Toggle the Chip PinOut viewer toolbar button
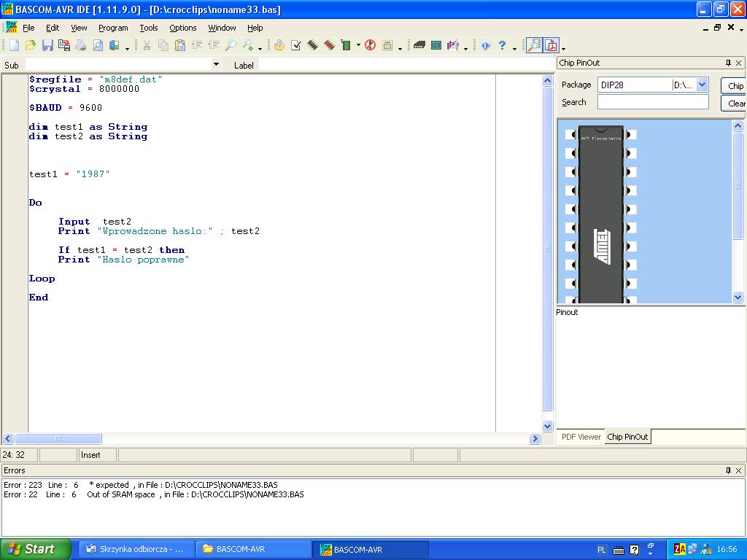This screenshot has height=560, width=747. [534, 45]
